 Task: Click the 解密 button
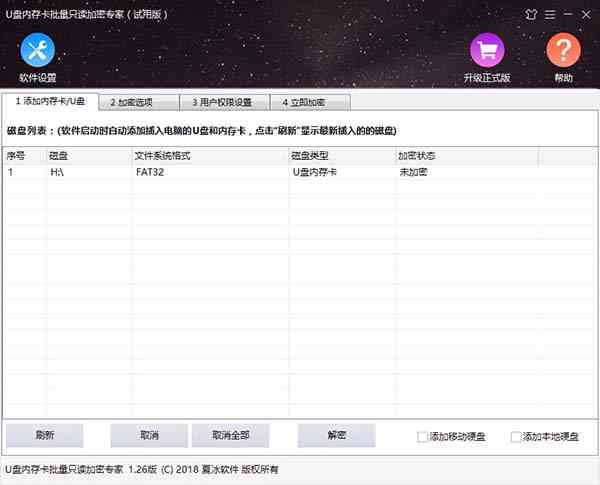click(336, 435)
